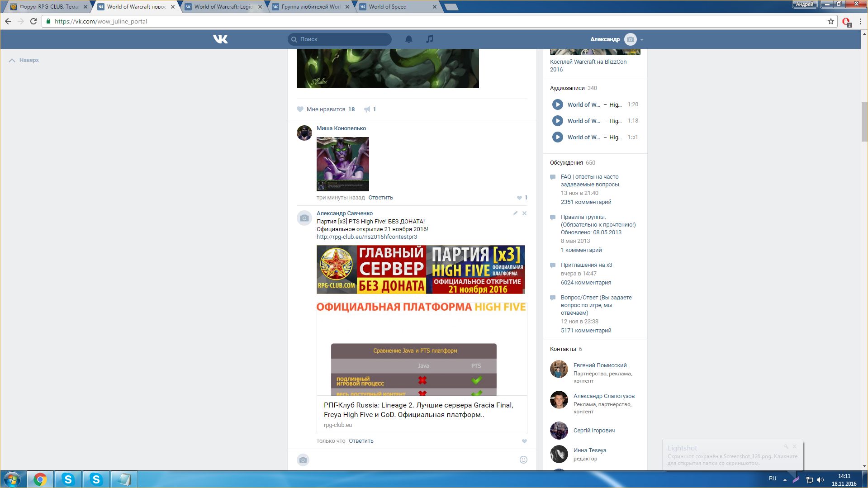The image size is (868, 488).
Task: Open the notifications bell icon
Action: pyautogui.click(x=408, y=39)
